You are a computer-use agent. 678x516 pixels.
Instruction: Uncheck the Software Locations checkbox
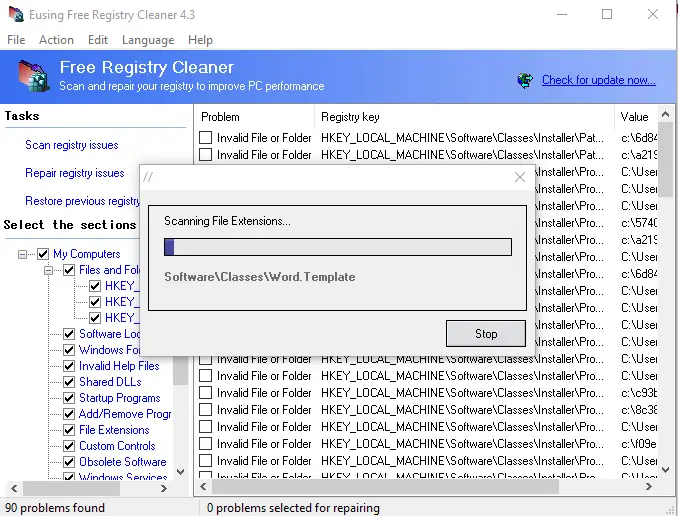click(x=69, y=334)
